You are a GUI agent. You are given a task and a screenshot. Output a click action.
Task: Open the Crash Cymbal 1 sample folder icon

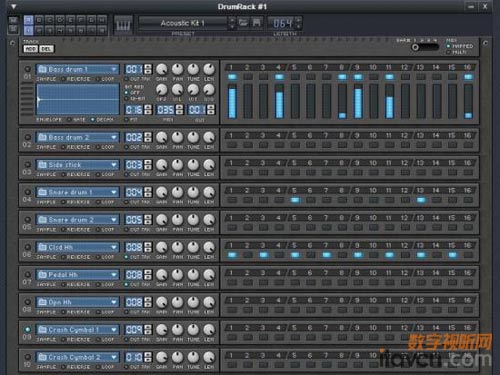click(42, 330)
